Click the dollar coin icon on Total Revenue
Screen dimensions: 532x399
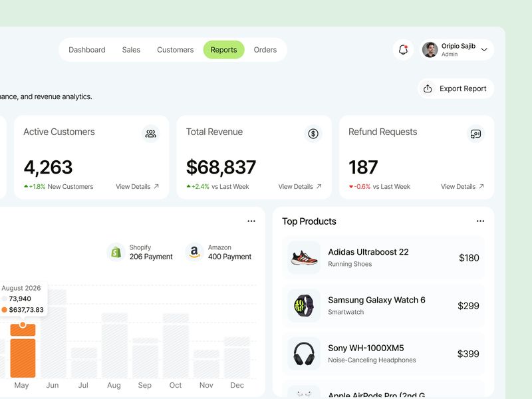click(313, 134)
